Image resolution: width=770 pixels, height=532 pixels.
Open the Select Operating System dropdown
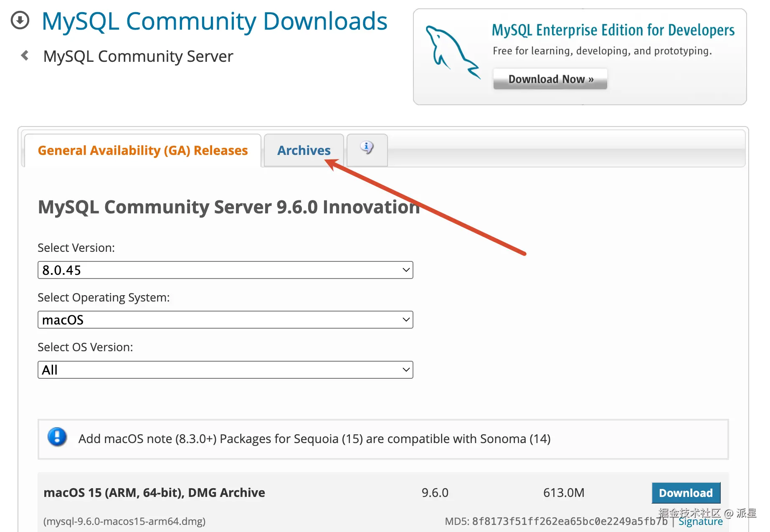[x=225, y=320]
